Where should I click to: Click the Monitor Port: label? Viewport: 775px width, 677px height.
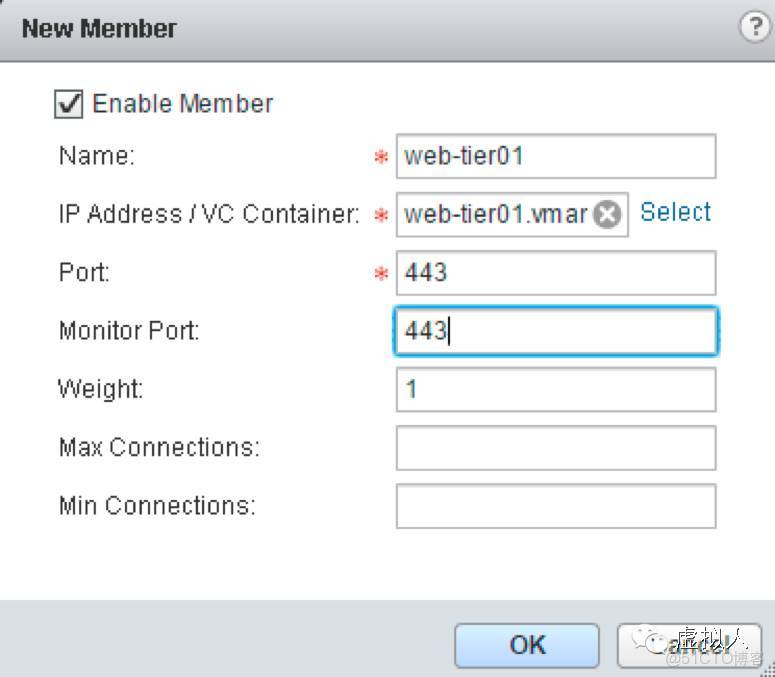[x=129, y=331]
